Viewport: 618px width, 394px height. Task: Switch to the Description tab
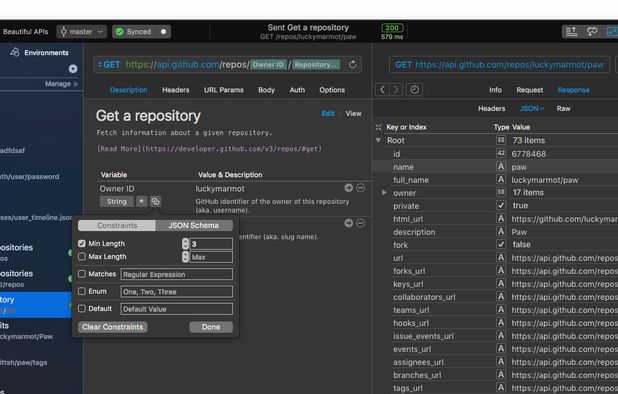click(x=128, y=90)
